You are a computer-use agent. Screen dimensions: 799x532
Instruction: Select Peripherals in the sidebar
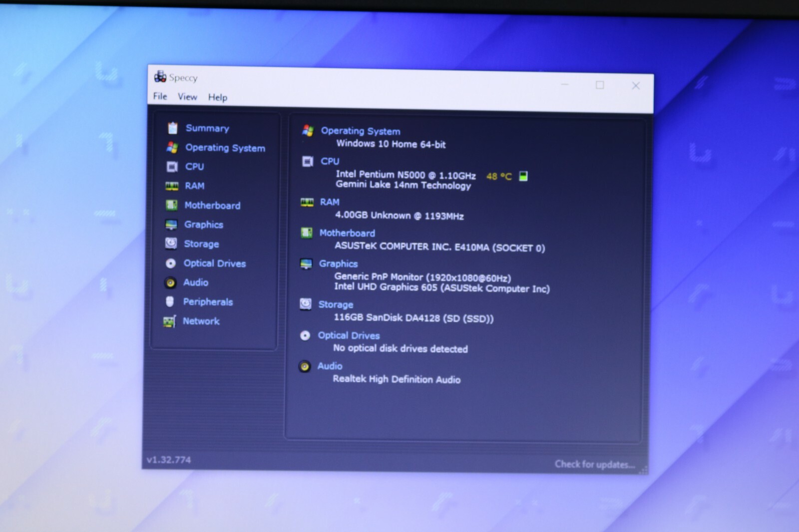tap(208, 302)
